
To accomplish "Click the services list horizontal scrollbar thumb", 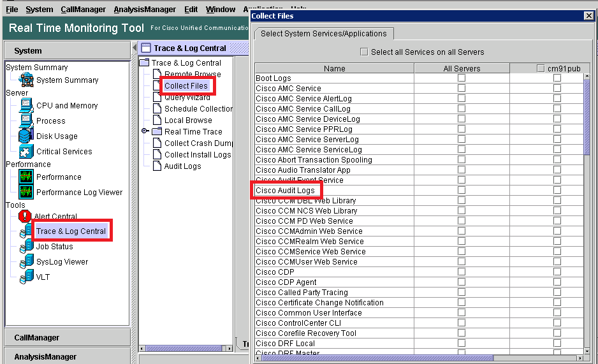I will (377, 358).
